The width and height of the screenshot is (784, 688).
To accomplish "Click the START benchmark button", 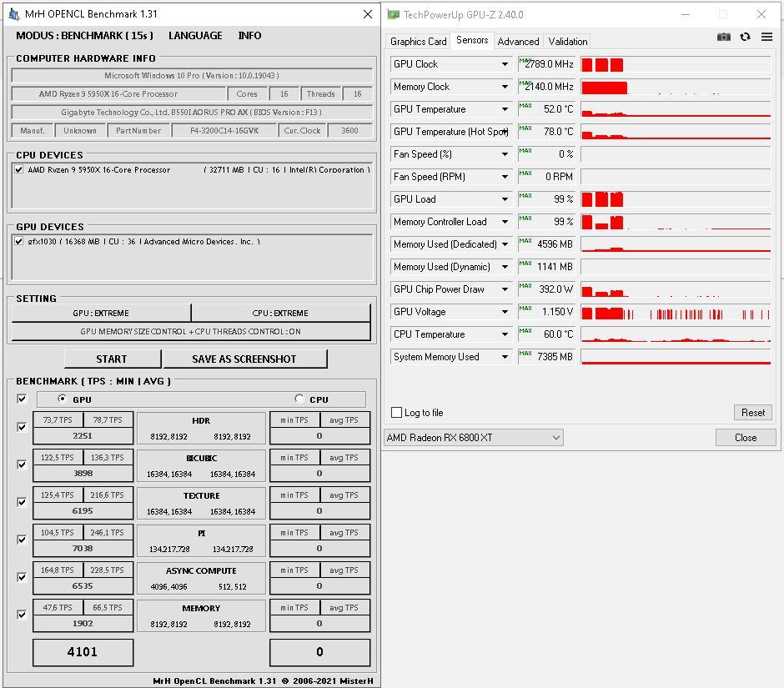I will (112, 359).
